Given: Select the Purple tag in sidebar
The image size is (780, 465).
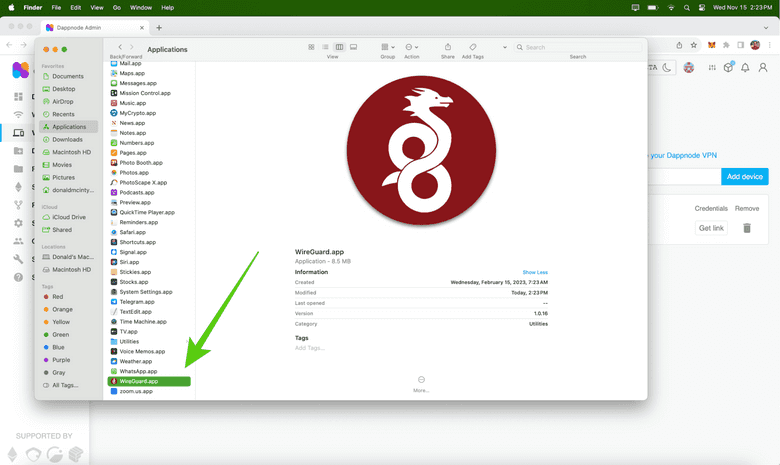Looking at the screenshot, I should (60, 360).
